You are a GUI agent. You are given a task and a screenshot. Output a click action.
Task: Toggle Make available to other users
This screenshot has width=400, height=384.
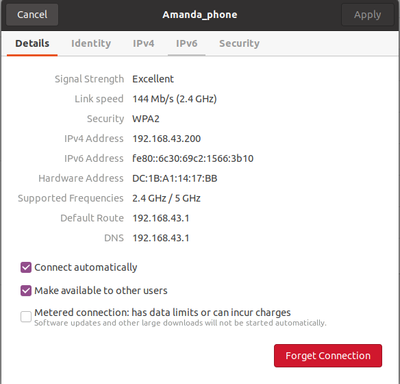pyautogui.click(x=26, y=291)
